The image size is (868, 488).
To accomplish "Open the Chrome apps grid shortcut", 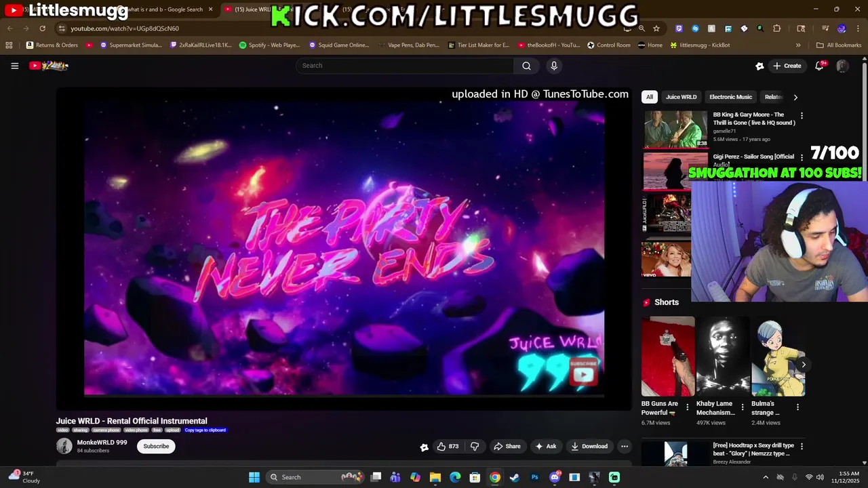I will [x=9, y=45].
